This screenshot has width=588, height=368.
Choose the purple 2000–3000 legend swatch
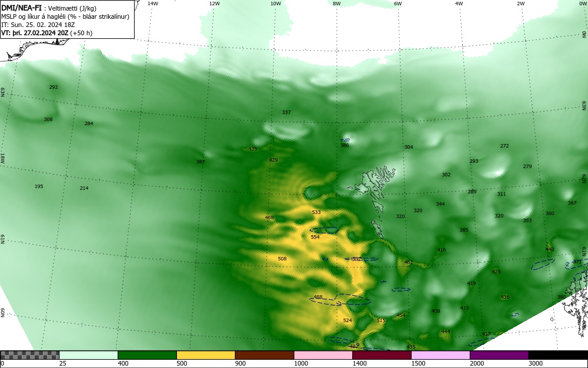click(x=499, y=355)
